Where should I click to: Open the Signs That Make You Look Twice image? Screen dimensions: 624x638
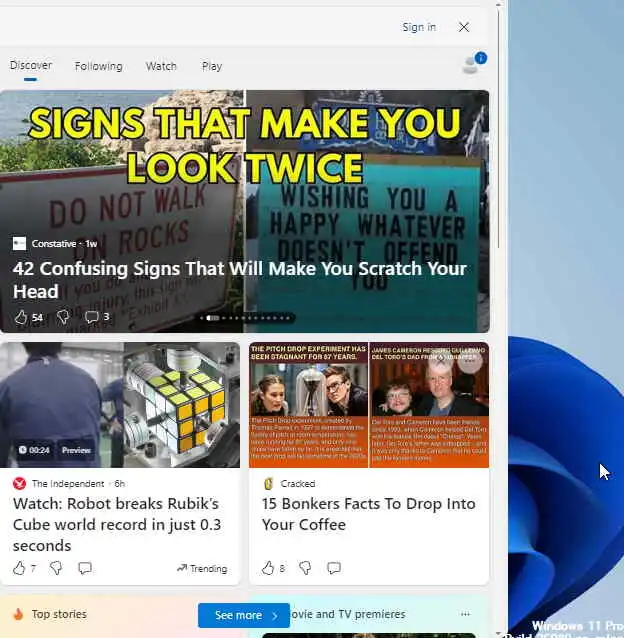(244, 211)
